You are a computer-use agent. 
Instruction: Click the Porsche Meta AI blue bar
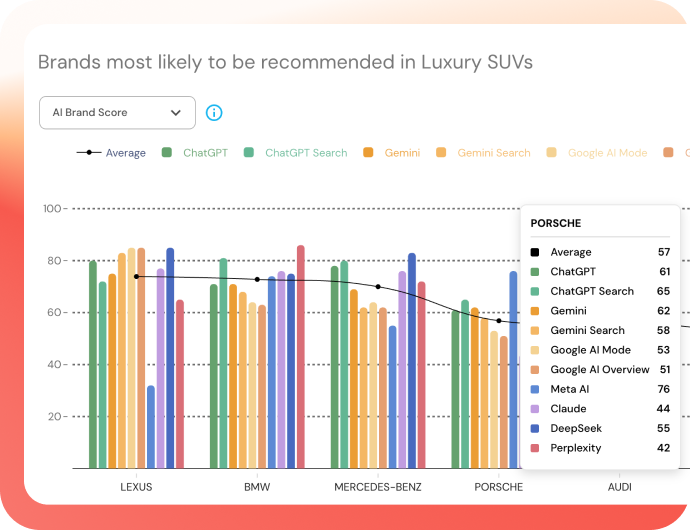tap(513, 370)
